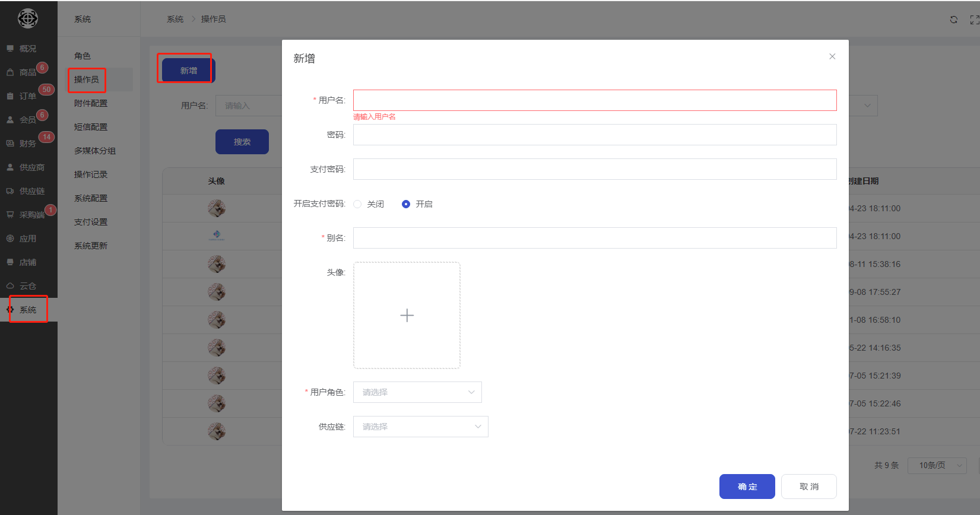Viewport: 980px width, 515px height.
Task: Select 开启 radio for payment password
Action: coord(406,204)
